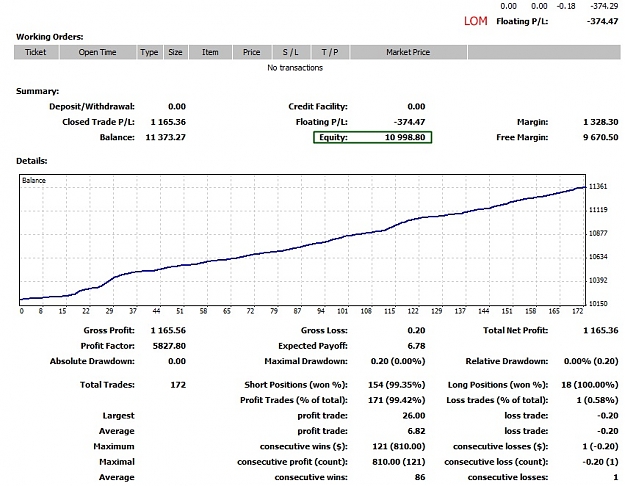Click Short Positions value 154 (99.35%)
Viewport: 625px width, 486px height.
coord(397,385)
